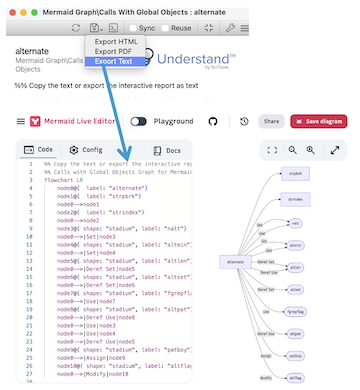Open the wrench settings icon

pos(230,28)
